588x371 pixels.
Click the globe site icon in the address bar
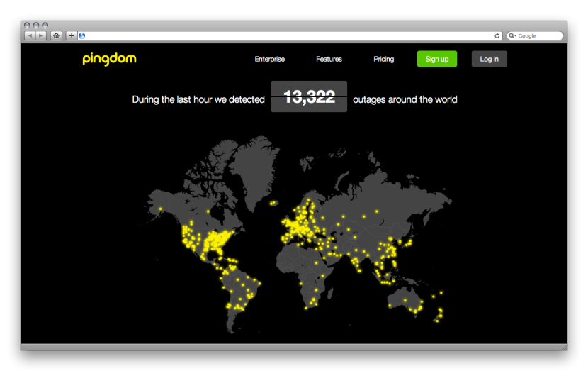coord(82,35)
